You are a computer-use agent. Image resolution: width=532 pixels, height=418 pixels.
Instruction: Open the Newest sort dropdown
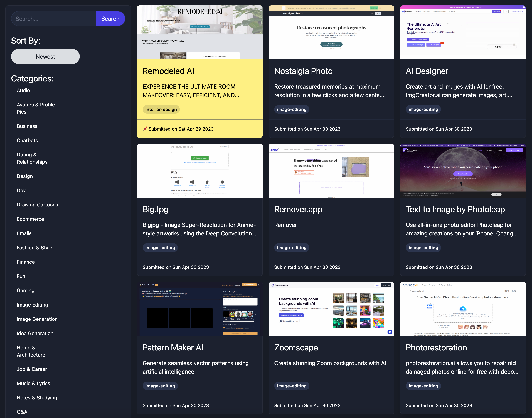coord(45,56)
